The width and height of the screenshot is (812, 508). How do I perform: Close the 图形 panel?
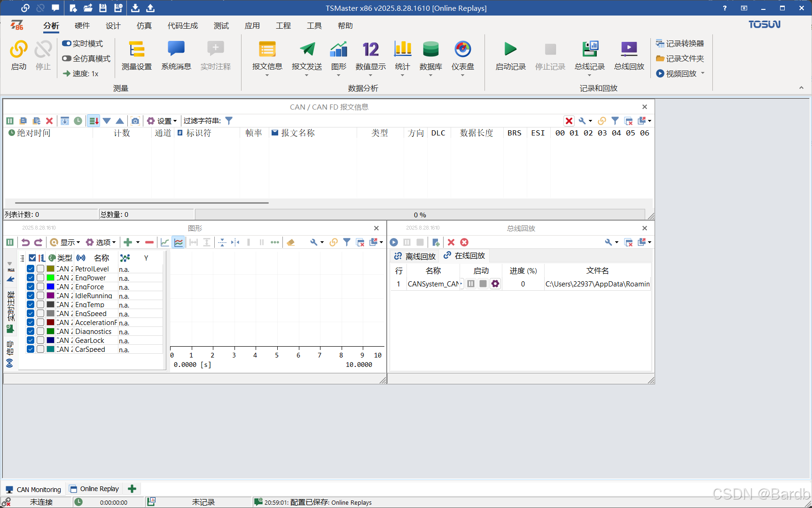click(376, 228)
